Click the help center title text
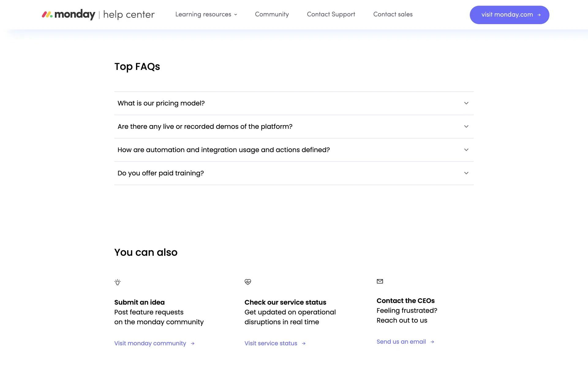 click(129, 14)
